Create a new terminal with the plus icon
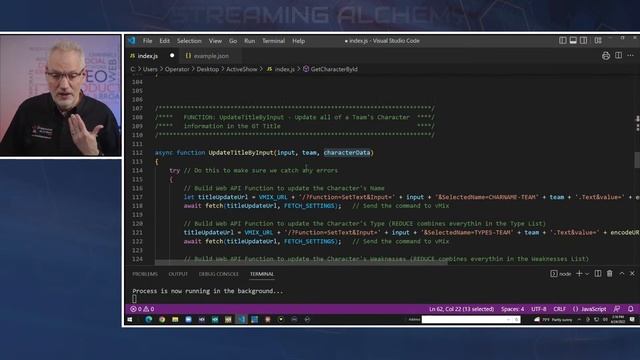 579,273
